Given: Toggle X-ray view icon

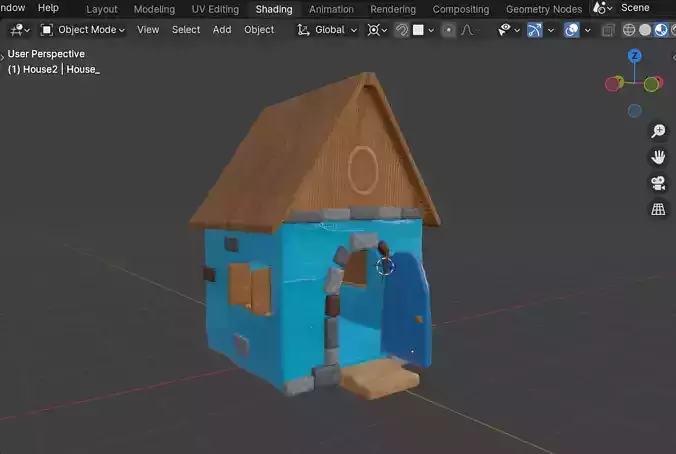Looking at the screenshot, I should pos(608,30).
